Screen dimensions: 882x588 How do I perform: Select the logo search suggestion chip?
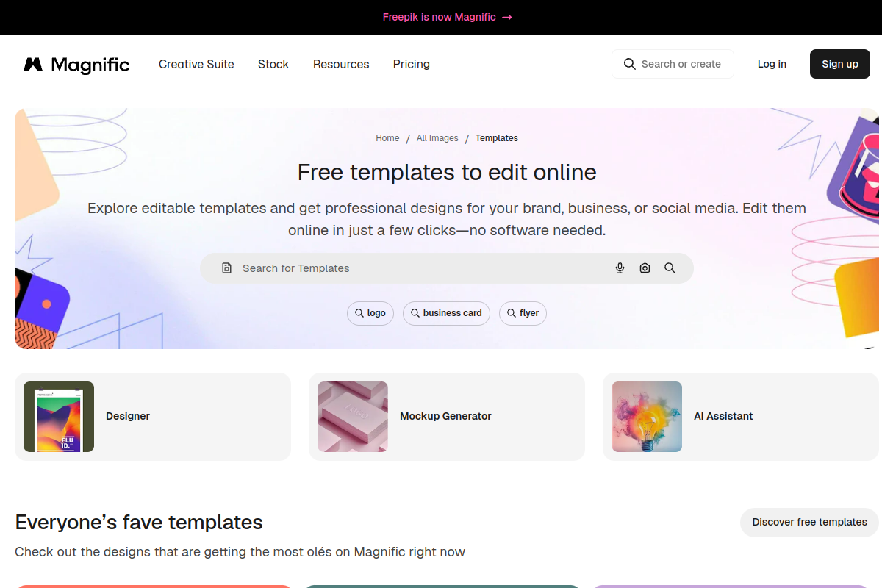pos(370,313)
